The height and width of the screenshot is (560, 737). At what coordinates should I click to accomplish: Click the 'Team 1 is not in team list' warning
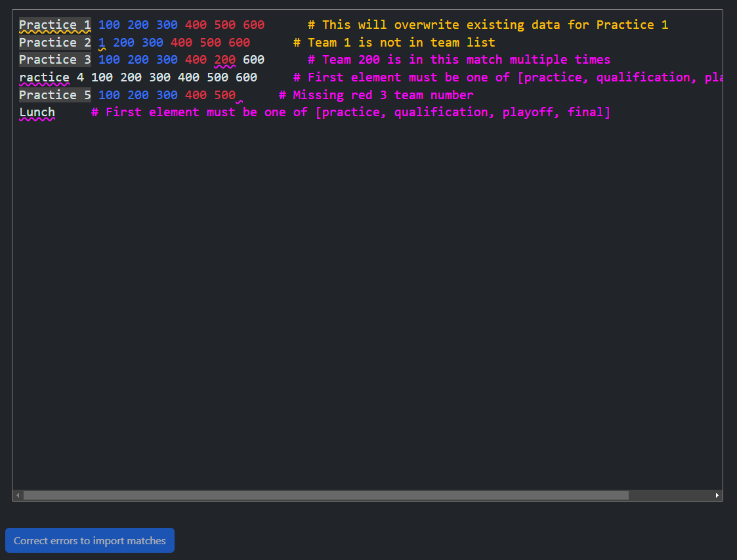pos(394,43)
